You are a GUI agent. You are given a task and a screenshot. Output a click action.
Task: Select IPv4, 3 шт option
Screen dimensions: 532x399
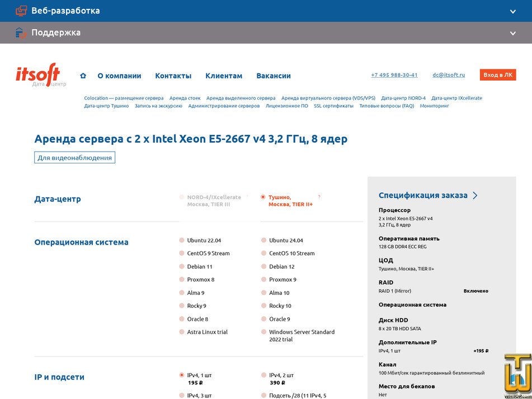(x=181, y=395)
